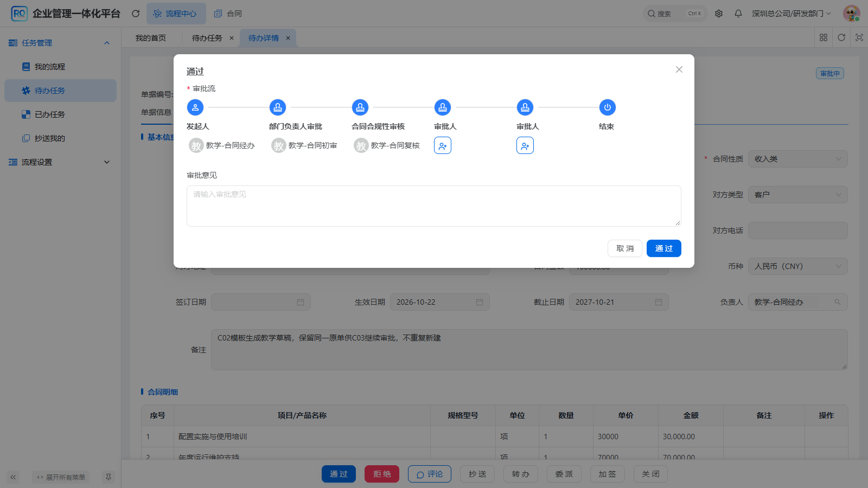Switch to the 流程中心 module

(x=176, y=14)
